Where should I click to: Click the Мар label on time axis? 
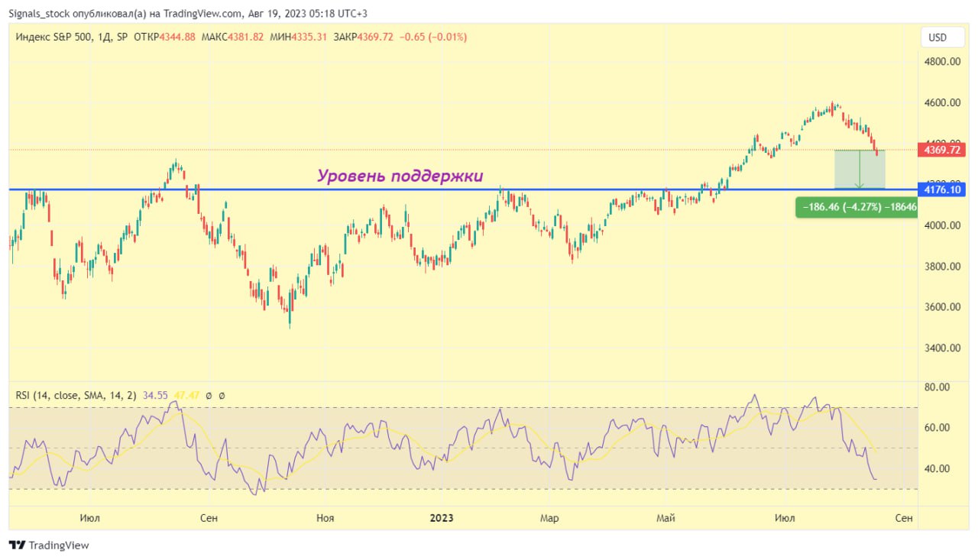[x=549, y=518]
